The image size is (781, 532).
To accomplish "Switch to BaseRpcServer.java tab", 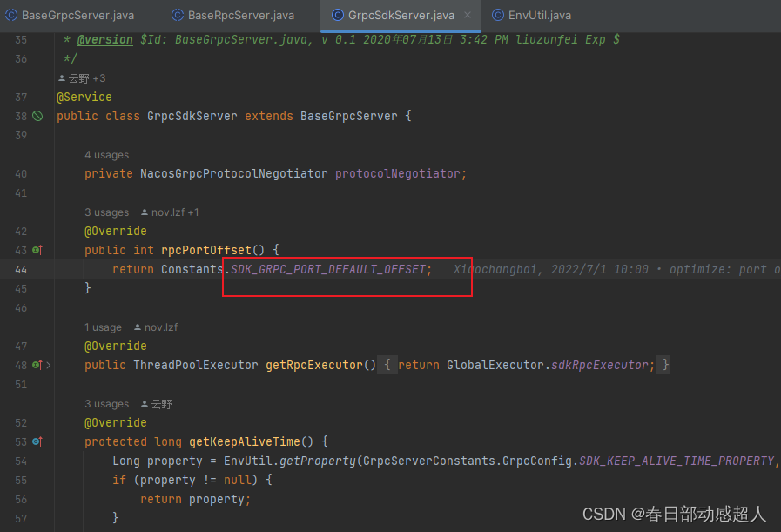I will [x=233, y=16].
